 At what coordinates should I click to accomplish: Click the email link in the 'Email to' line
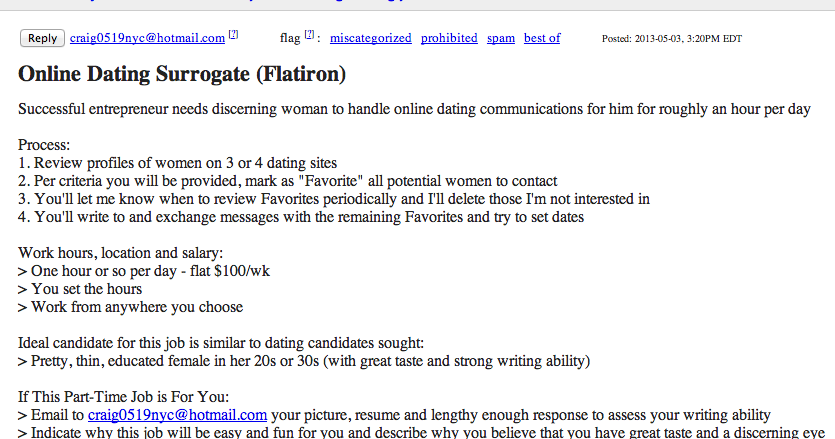177,415
